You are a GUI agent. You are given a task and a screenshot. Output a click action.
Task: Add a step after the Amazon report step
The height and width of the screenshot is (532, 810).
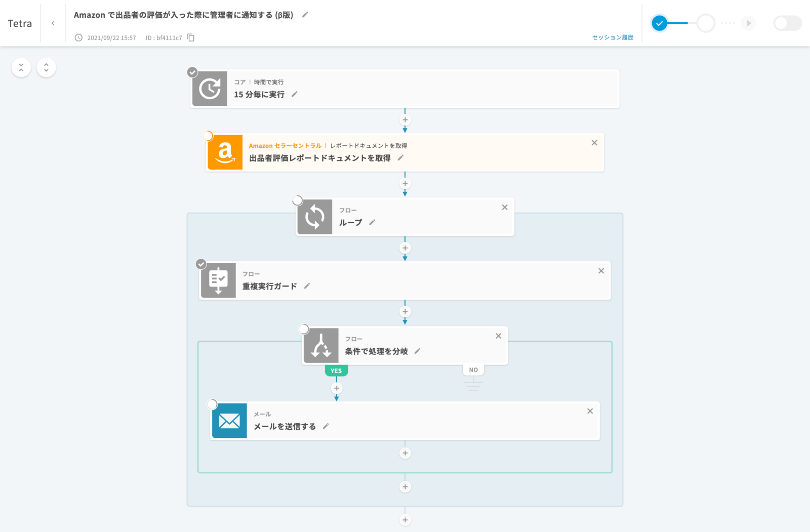point(405,183)
